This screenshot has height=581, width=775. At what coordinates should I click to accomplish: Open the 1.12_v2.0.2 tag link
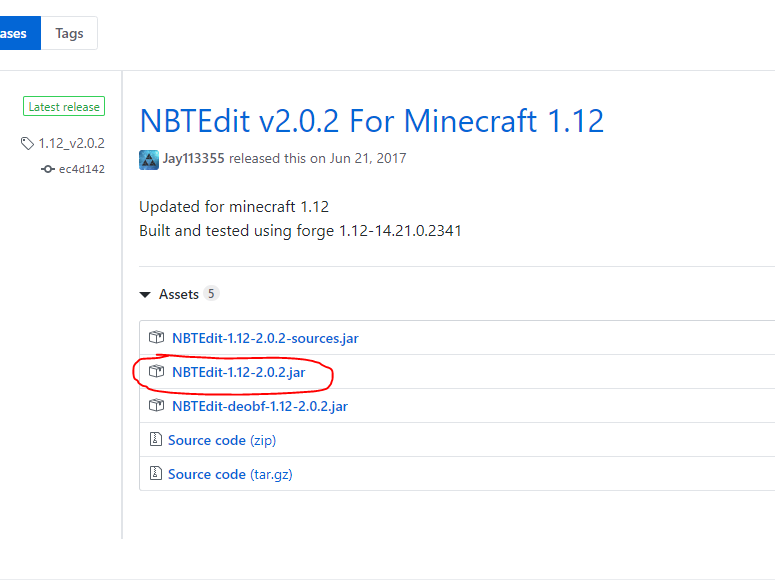tap(72, 143)
